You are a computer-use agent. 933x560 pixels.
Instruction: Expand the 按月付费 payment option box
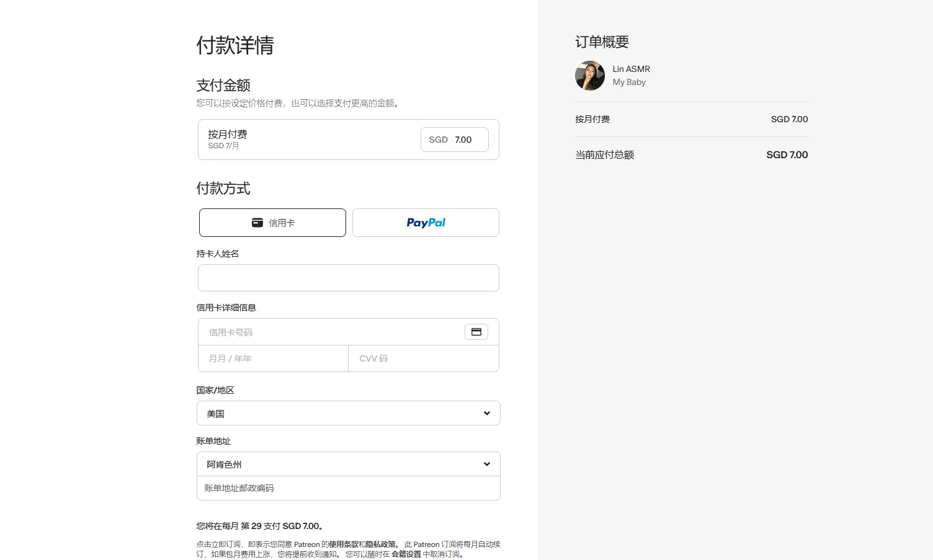310,139
